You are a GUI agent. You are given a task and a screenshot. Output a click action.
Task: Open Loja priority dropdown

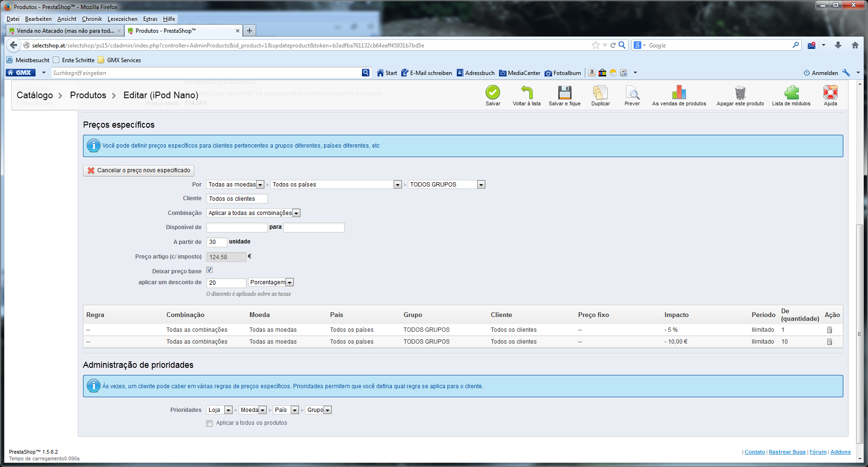coord(220,410)
